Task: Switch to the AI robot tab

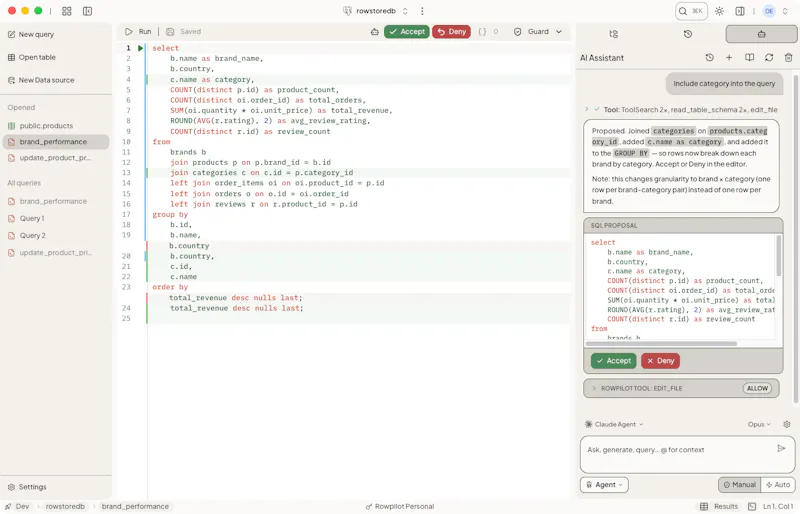Action: [761, 34]
